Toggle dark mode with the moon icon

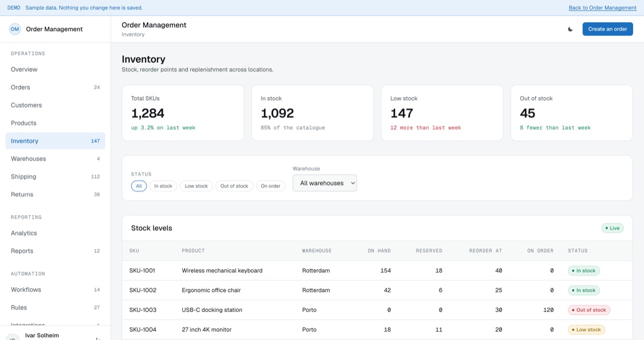(x=570, y=29)
